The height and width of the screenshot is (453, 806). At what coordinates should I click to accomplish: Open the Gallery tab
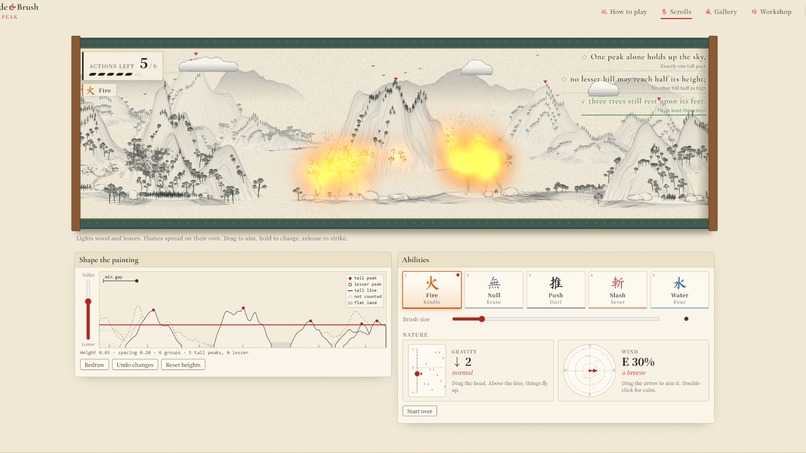(x=721, y=12)
